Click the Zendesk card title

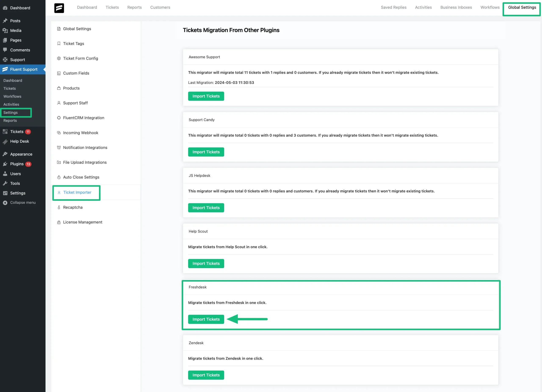point(196,343)
